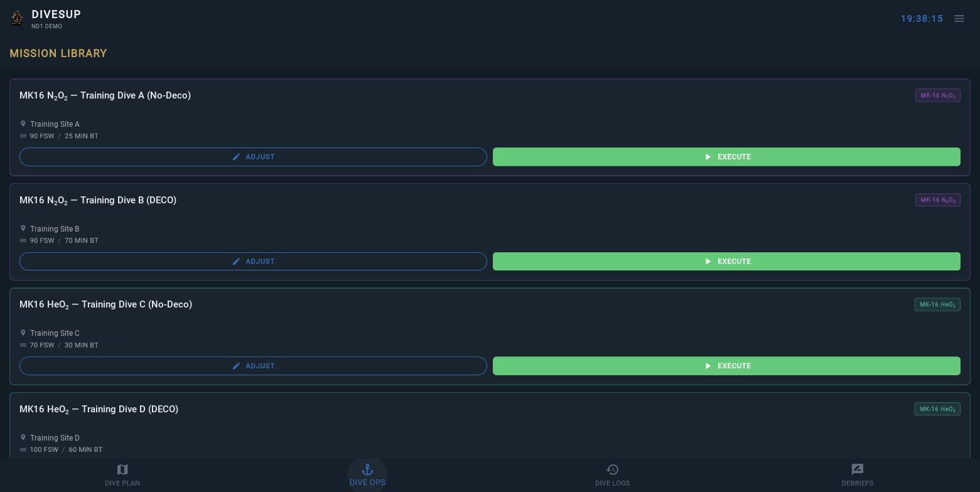Screen dimensions: 980x492
Task: Click MK-16 N₂O₂ tag on Training Dive B
Action: click(x=937, y=200)
